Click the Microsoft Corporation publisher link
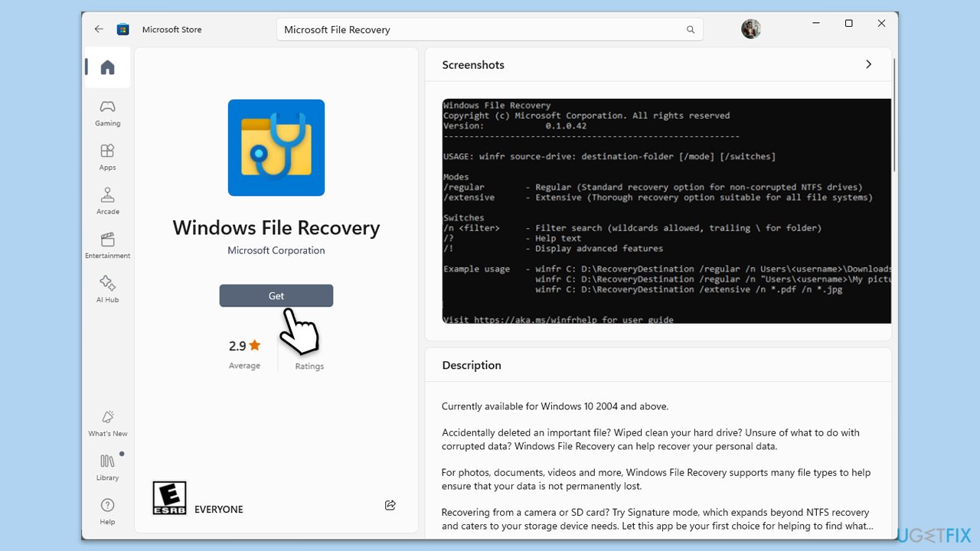The image size is (980, 551). pyautogui.click(x=276, y=250)
